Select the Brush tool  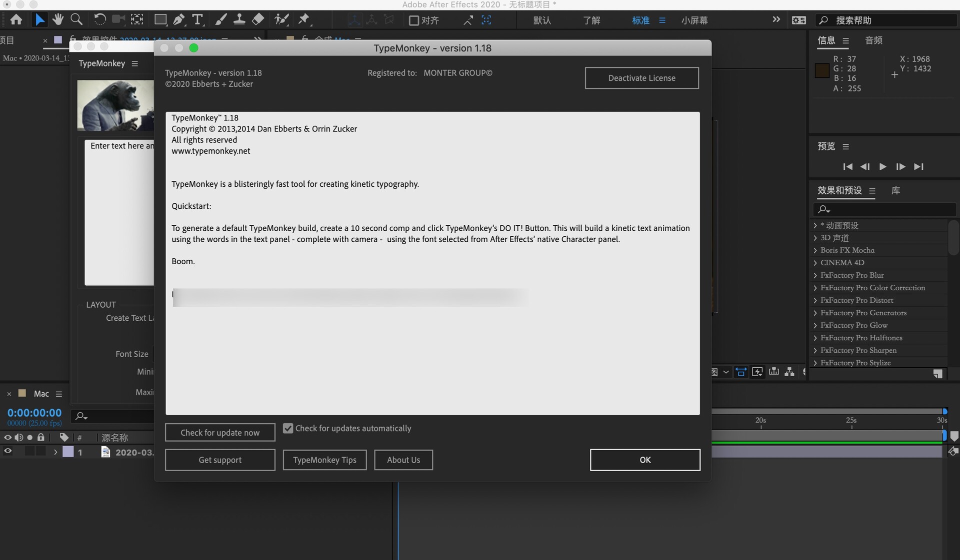(220, 20)
